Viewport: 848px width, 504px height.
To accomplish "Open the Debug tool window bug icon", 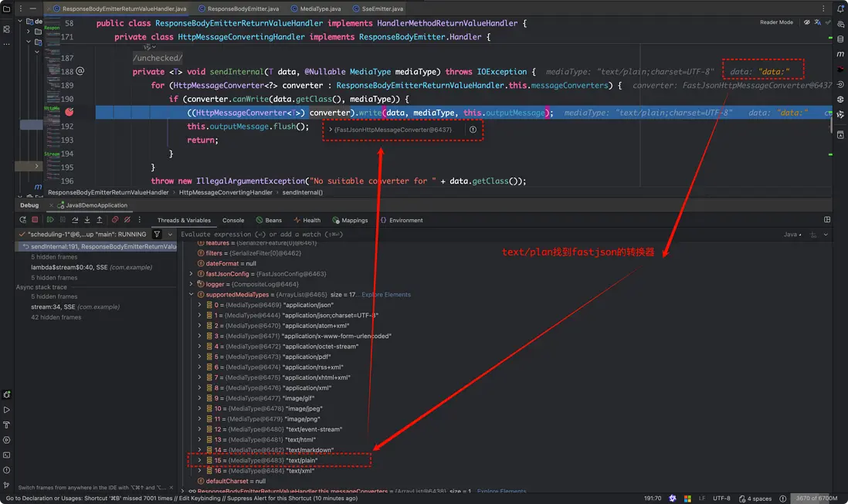I will pyautogui.click(x=6, y=395).
